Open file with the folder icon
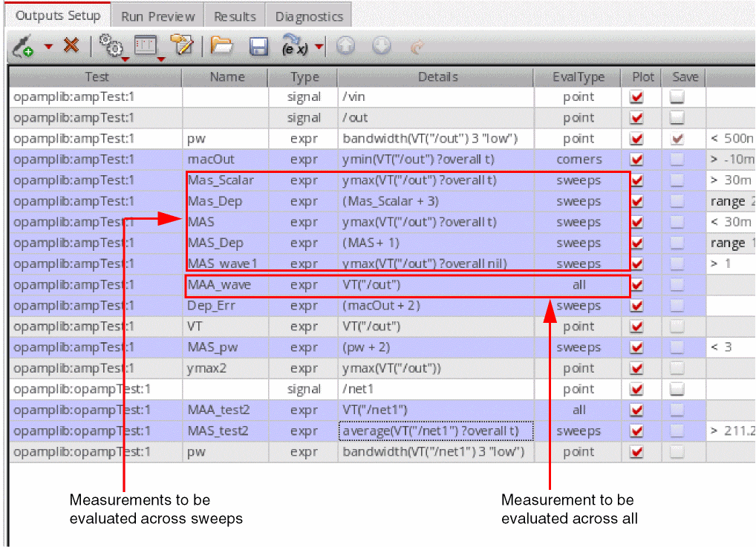 pos(222,46)
